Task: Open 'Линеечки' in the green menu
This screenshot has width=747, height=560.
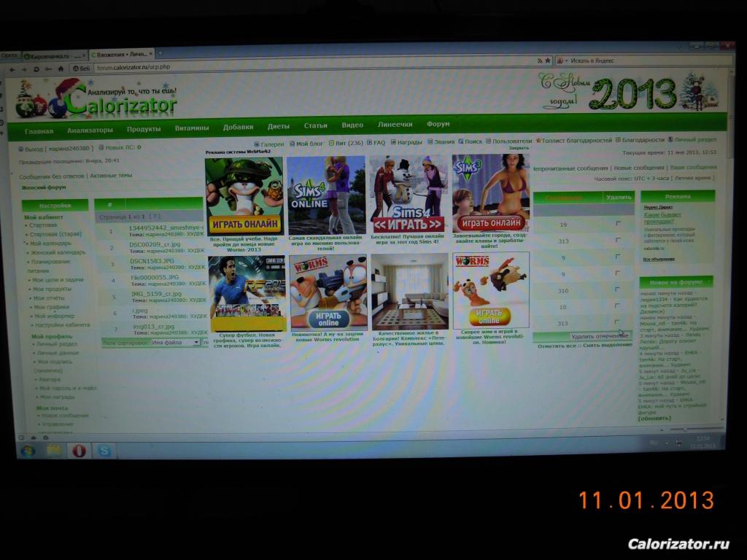Action: point(395,124)
